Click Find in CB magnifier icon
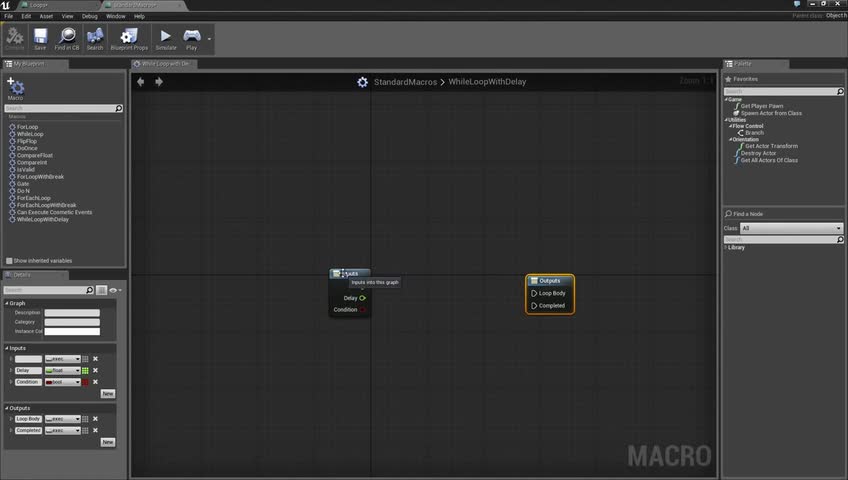The image size is (848, 480). click(67, 36)
